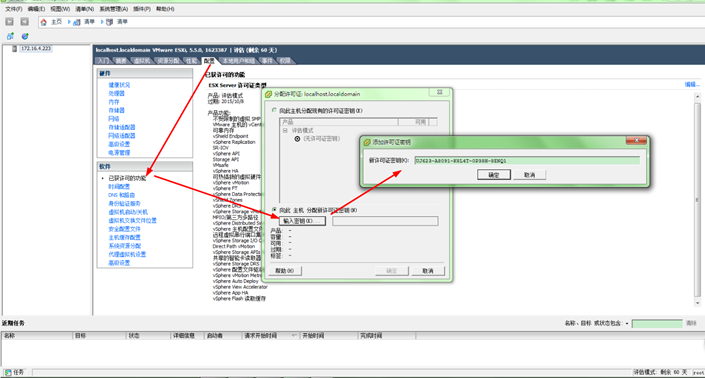The image size is (705, 378).
Task: Open the 网络 hardware link
Action: point(113,119)
